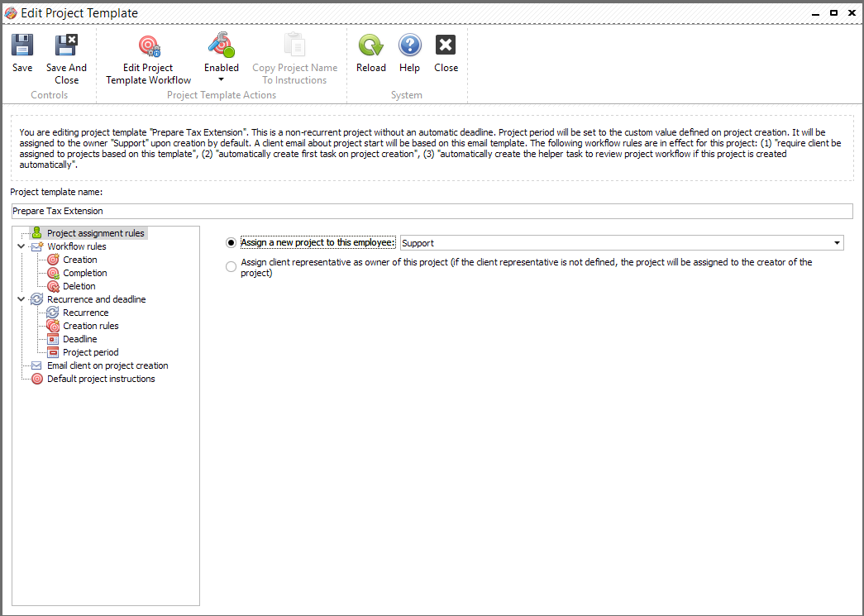The image size is (864, 616).
Task: Select 'Assign client representative as owner' radio
Action: tap(231, 267)
